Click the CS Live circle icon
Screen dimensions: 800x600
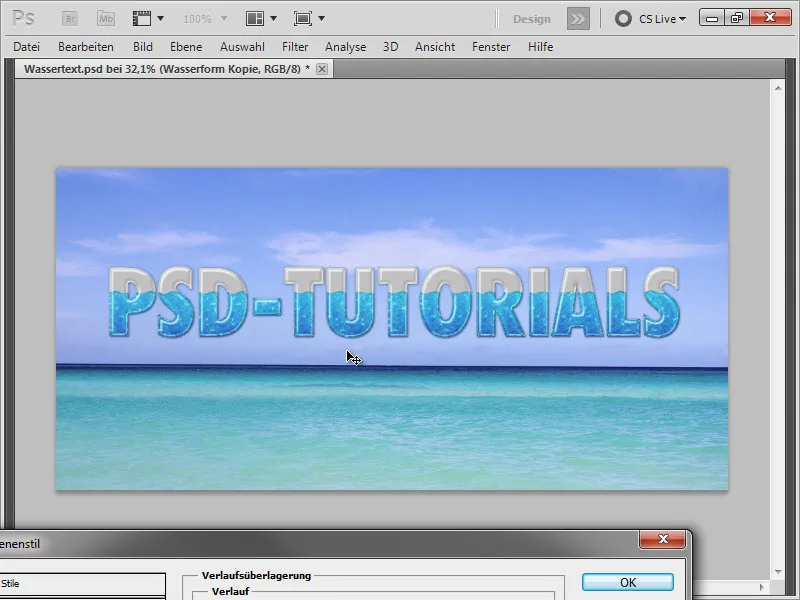623,19
